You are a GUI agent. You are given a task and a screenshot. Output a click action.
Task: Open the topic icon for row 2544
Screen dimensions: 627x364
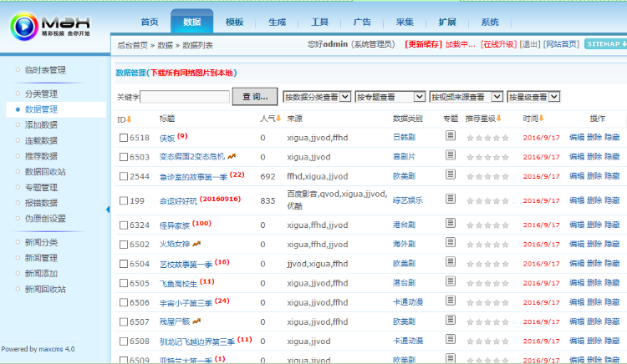point(451,174)
